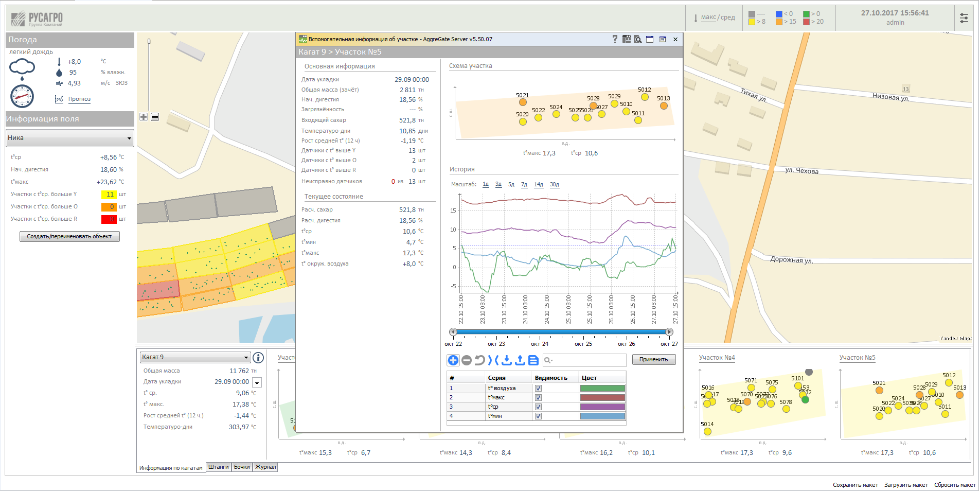The image size is (980, 492).
Task: Set history scale to 7д
Action: 524,184
